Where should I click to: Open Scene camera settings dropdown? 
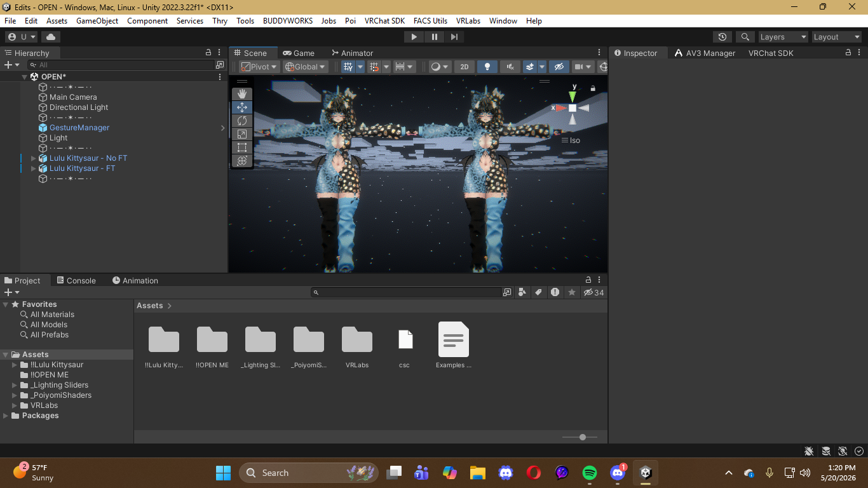tap(583, 67)
